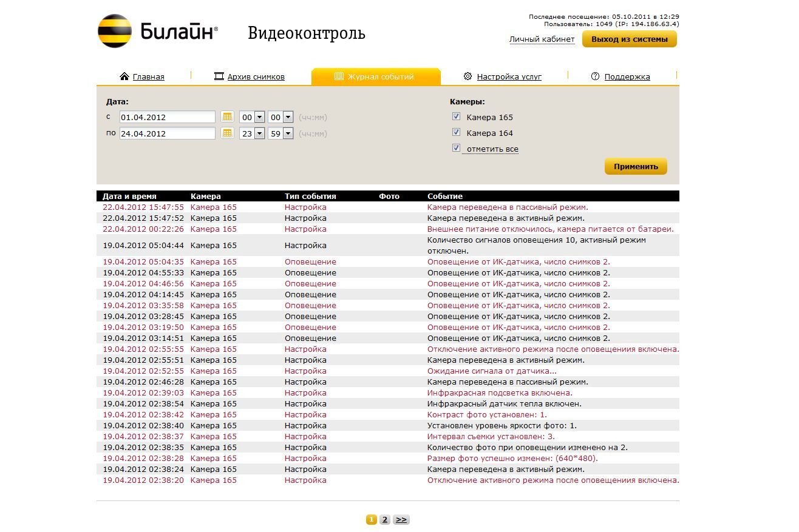
Task: Click the current page 1 button
Action: coord(372,519)
